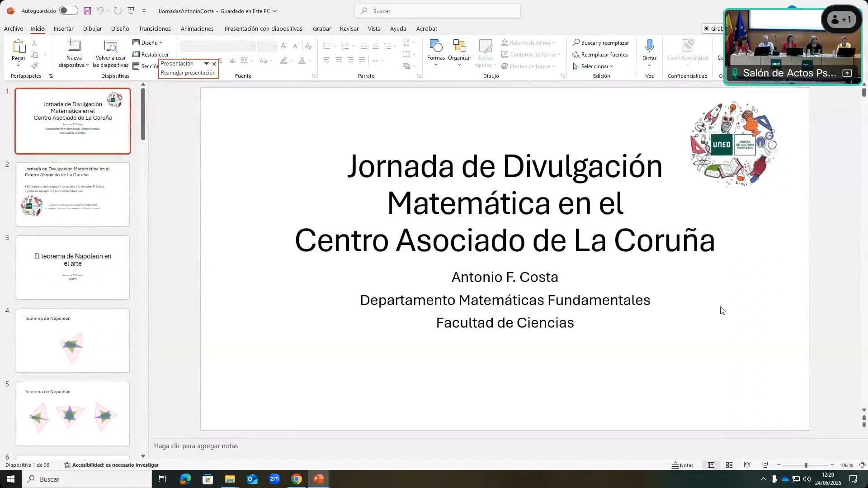Switch to the Vista tab
Viewport: 868px width, 488px height.
(374, 28)
